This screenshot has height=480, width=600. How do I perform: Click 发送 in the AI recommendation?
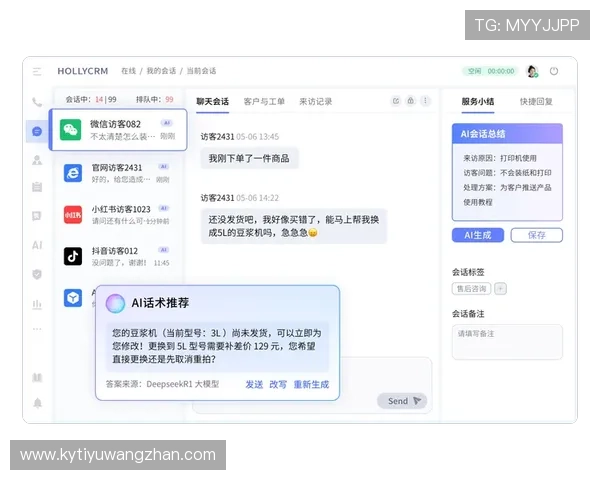254,384
